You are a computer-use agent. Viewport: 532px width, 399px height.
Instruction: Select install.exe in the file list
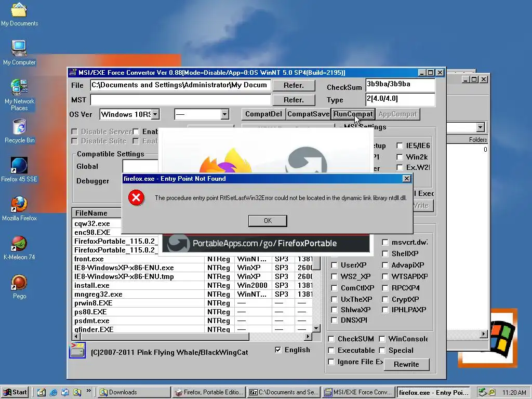click(192, 285)
